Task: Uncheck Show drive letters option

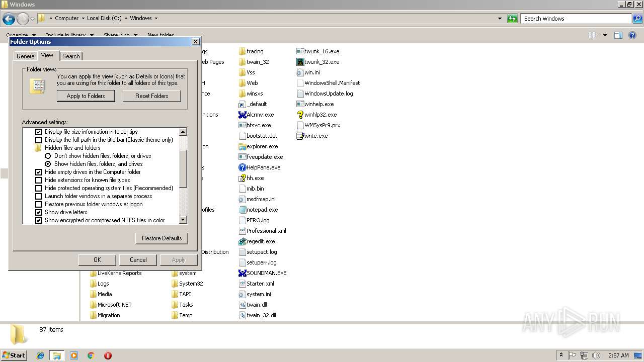Action: 38,212
